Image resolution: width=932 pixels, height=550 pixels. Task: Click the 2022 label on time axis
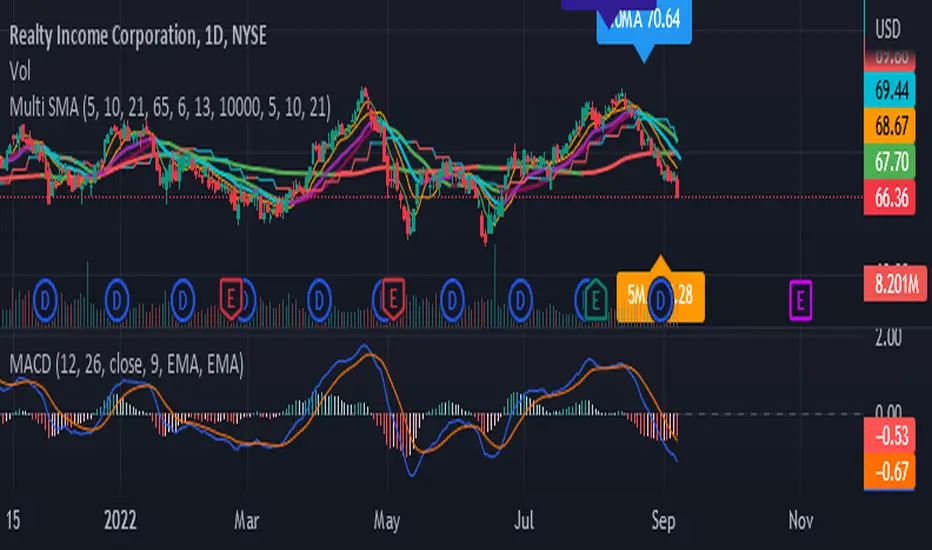(x=120, y=520)
